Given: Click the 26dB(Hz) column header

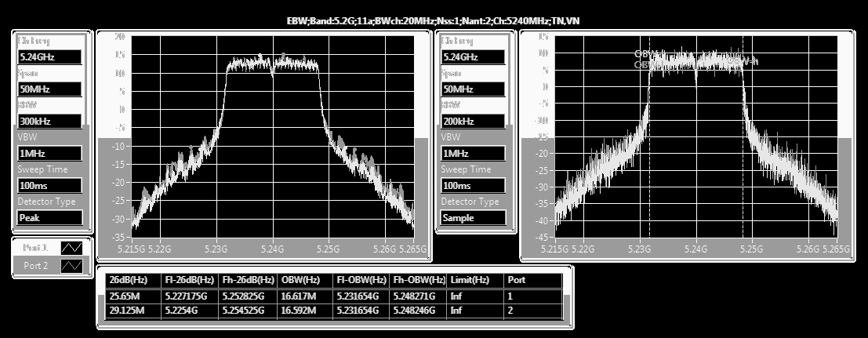Looking at the screenshot, I should click(133, 281).
